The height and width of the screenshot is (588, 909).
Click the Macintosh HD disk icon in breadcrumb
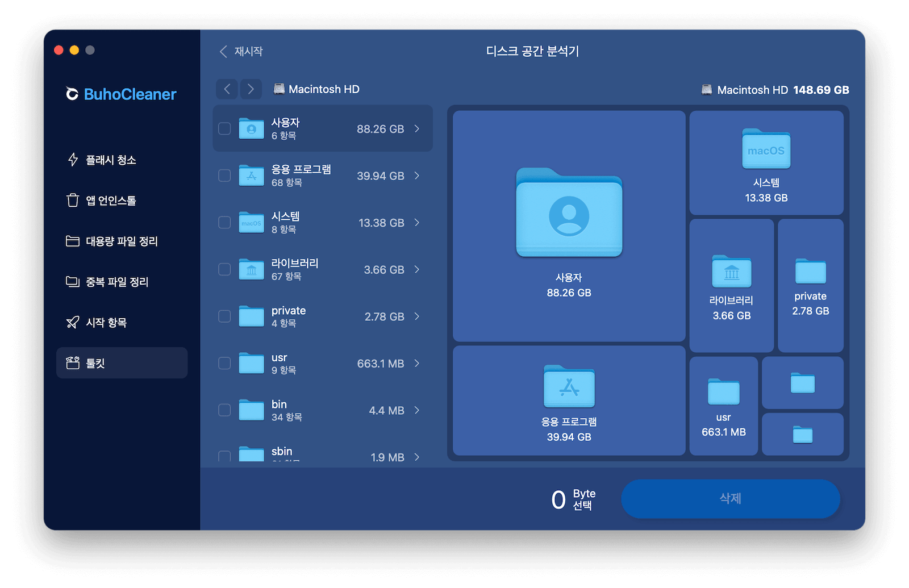pos(279,89)
